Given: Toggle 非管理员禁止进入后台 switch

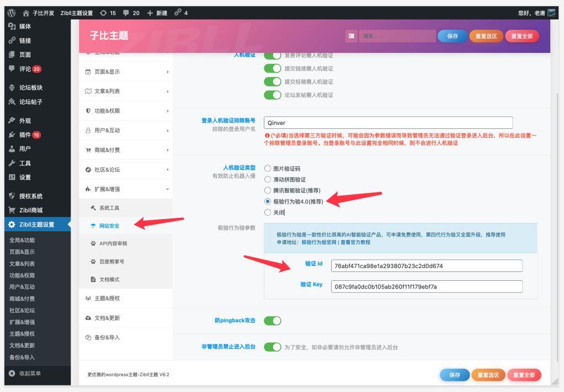Looking at the screenshot, I should 272,347.
